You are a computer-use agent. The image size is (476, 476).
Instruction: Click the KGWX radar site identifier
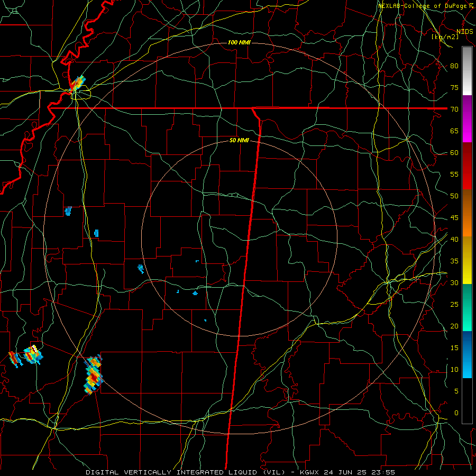click(x=310, y=472)
